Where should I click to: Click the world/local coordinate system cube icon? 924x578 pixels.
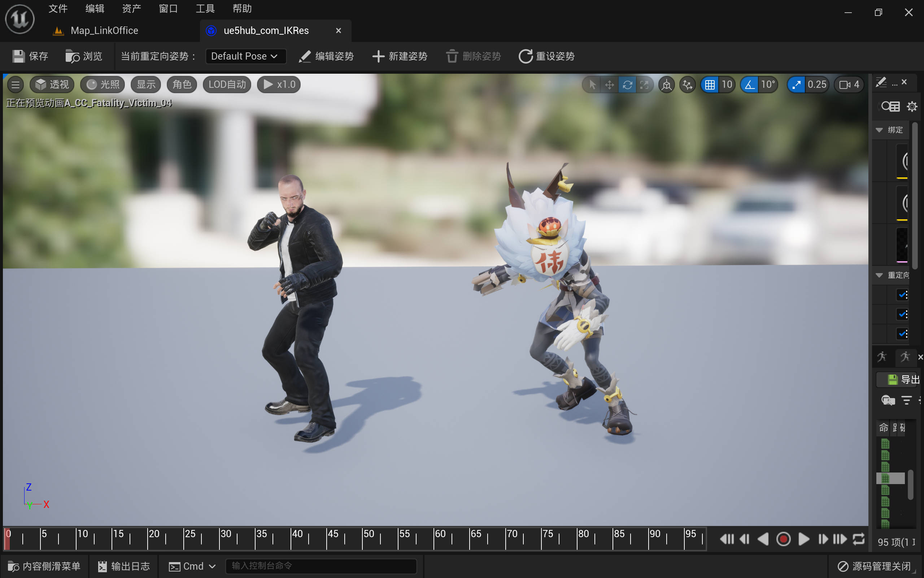(x=667, y=85)
